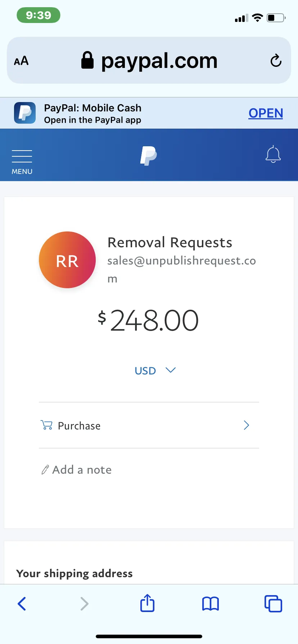Image resolution: width=298 pixels, height=644 pixels.
Task: Tap the PayPal logo in header
Action: tap(148, 156)
